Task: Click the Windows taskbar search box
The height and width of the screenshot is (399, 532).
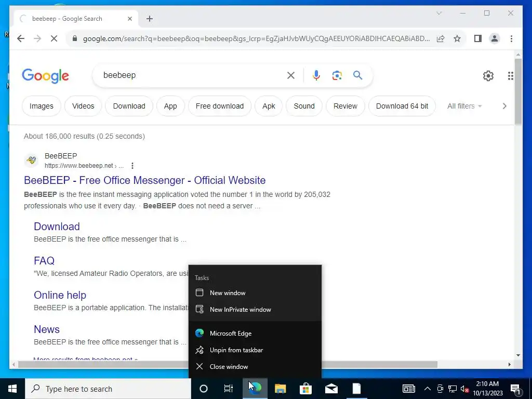Action: pyautogui.click(x=108, y=389)
